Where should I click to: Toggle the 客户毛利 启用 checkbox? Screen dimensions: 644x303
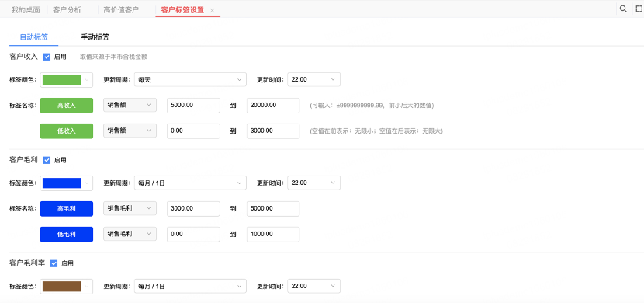tap(47, 160)
